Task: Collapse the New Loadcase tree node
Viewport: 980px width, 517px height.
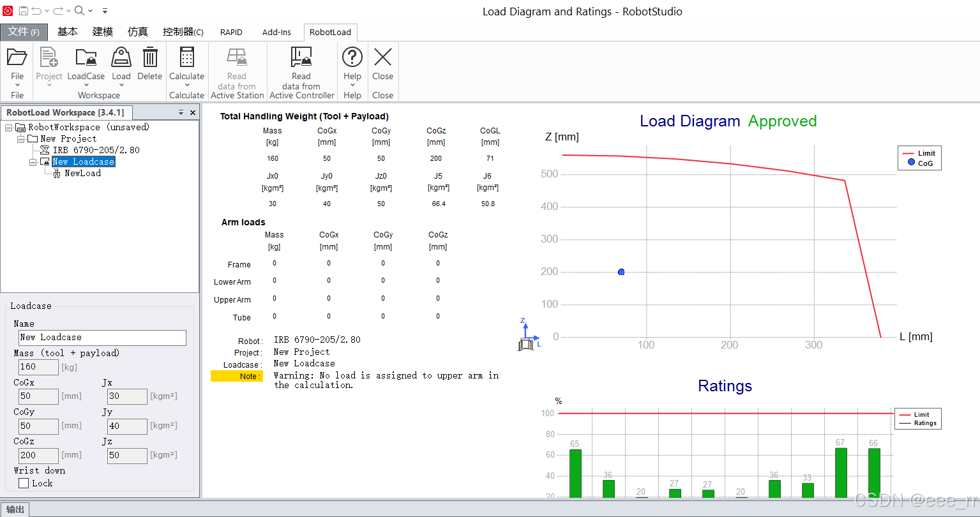Action: [33, 162]
